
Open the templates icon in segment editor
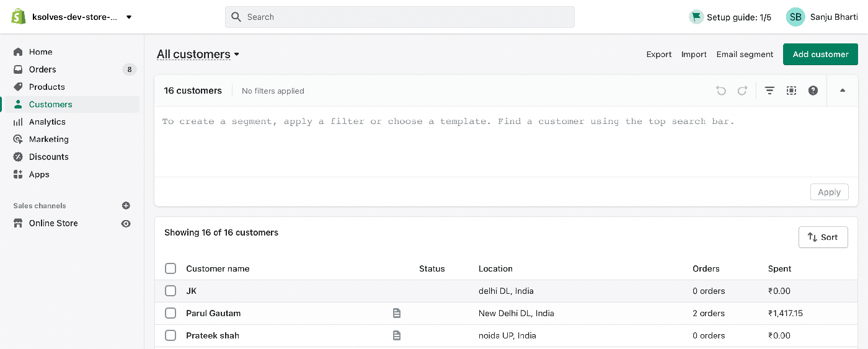pos(791,91)
